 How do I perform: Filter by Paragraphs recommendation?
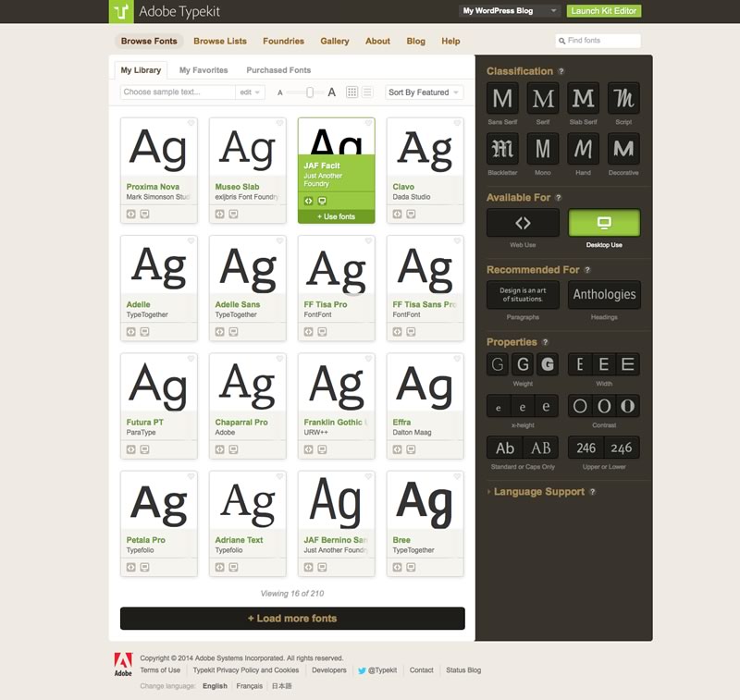pyautogui.click(x=523, y=295)
